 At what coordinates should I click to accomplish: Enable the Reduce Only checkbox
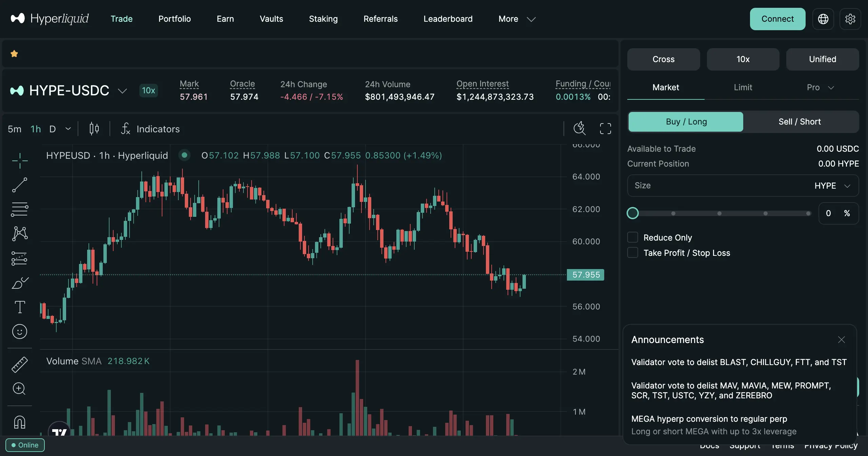coord(633,237)
